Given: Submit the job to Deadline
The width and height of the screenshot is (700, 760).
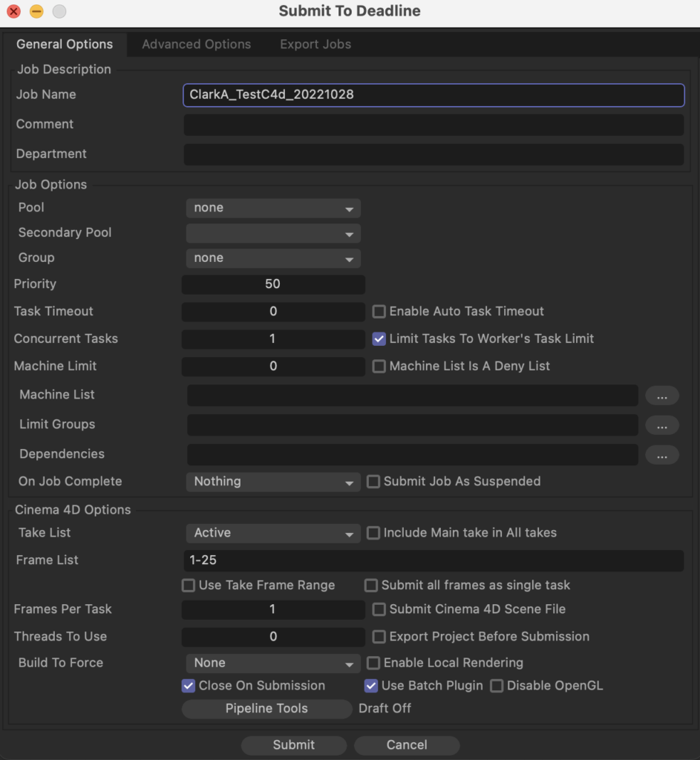Looking at the screenshot, I should [x=294, y=745].
